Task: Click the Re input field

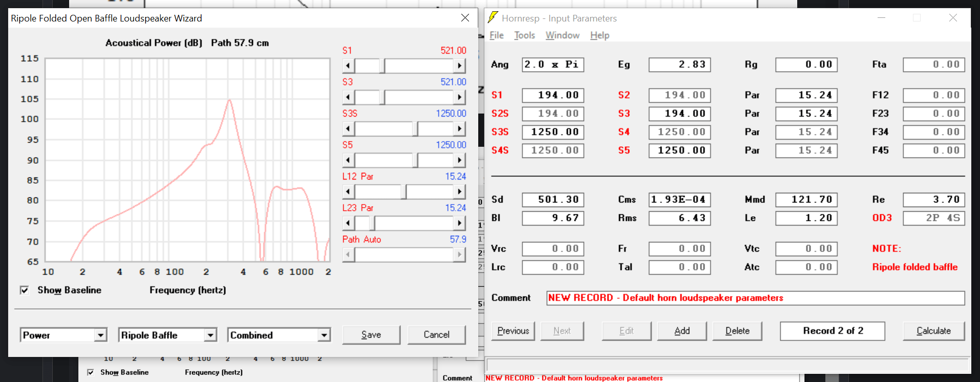Action: [x=934, y=199]
